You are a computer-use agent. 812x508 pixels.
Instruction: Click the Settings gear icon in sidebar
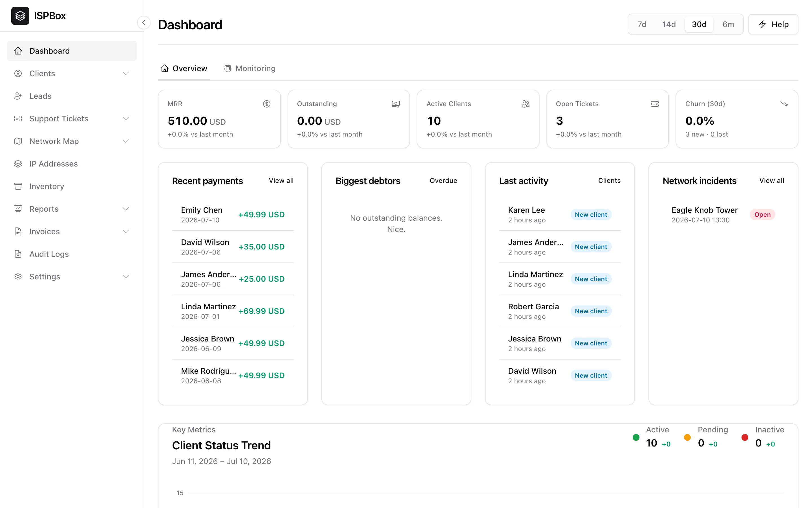point(18,276)
